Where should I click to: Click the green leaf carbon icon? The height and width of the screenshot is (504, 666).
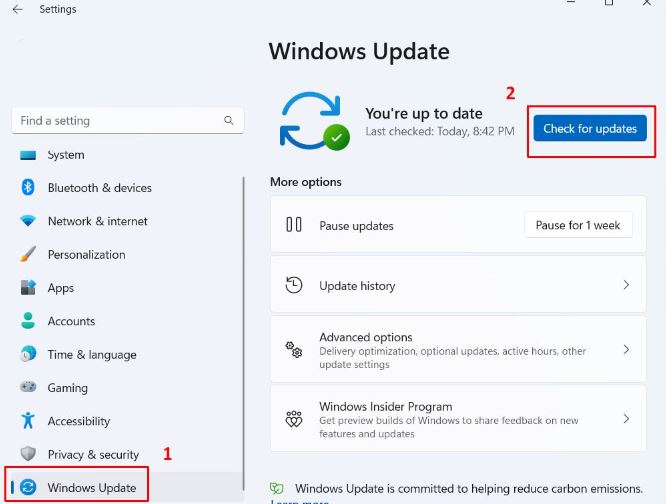click(x=277, y=488)
